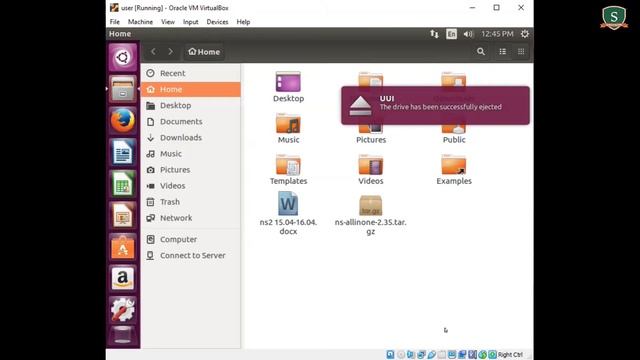Image resolution: width=640 pixels, height=360 pixels.
Task: Open the Ubuntu Dash search launcher
Action: point(123,57)
